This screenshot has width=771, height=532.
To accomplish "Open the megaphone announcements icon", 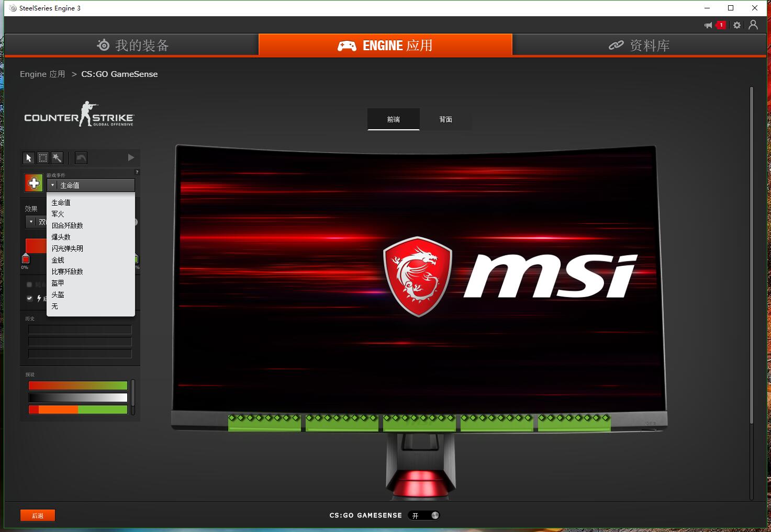I will coord(708,25).
